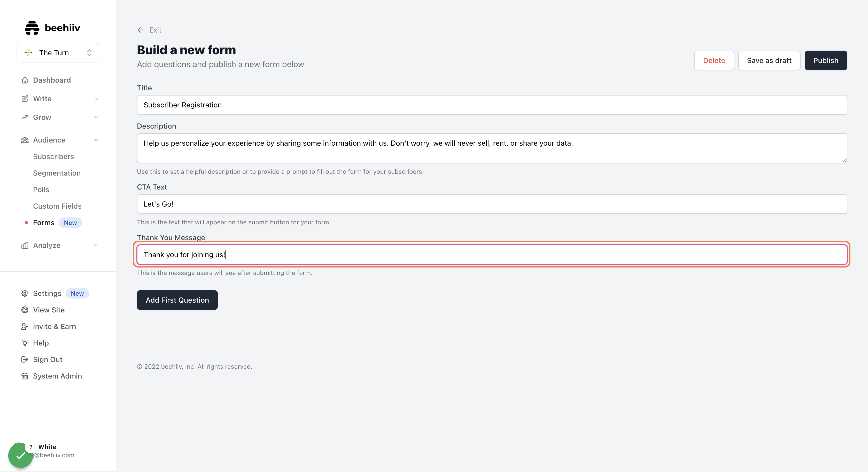Click the beehiiv logo icon
Image resolution: width=868 pixels, height=472 pixels.
pyautogui.click(x=32, y=28)
